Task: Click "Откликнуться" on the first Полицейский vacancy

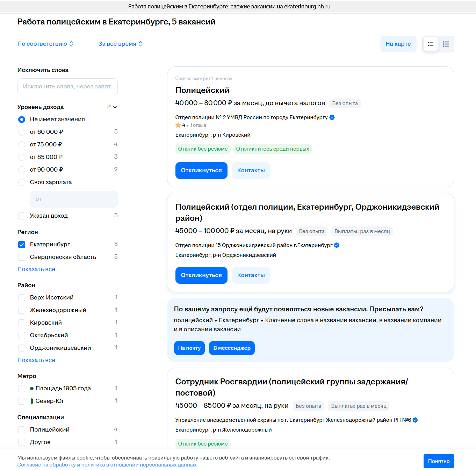Action: 201,171
